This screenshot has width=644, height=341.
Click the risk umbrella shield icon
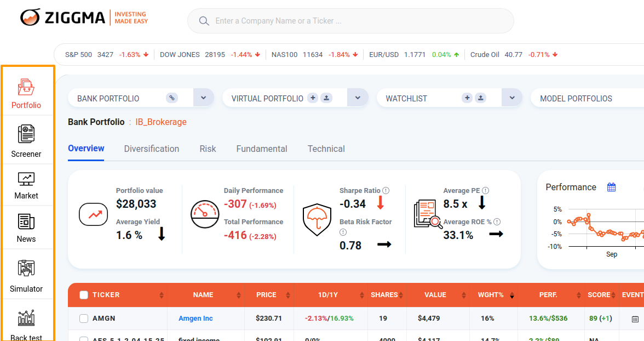[317, 220]
